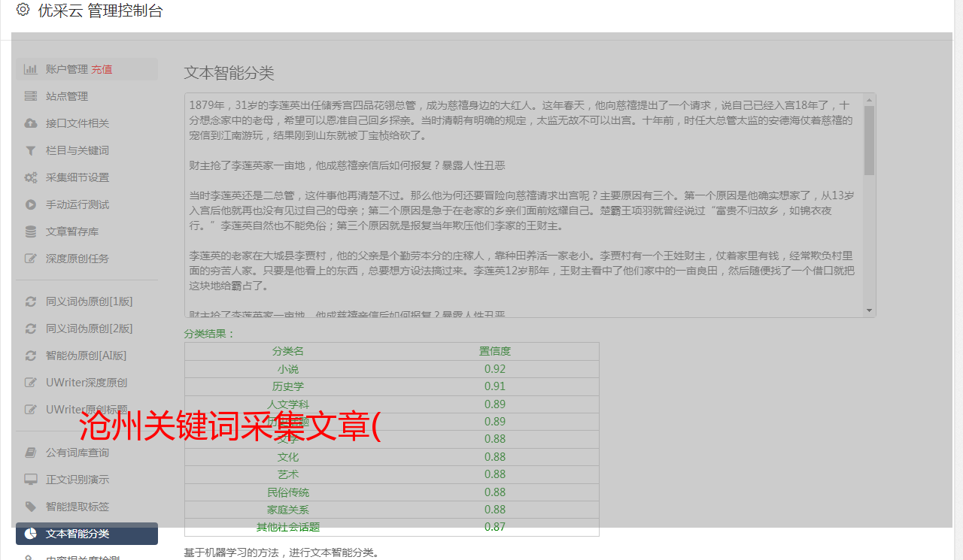Click the 文化 category cell
Image resolution: width=963 pixels, height=560 pixels.
click(288, 457)
